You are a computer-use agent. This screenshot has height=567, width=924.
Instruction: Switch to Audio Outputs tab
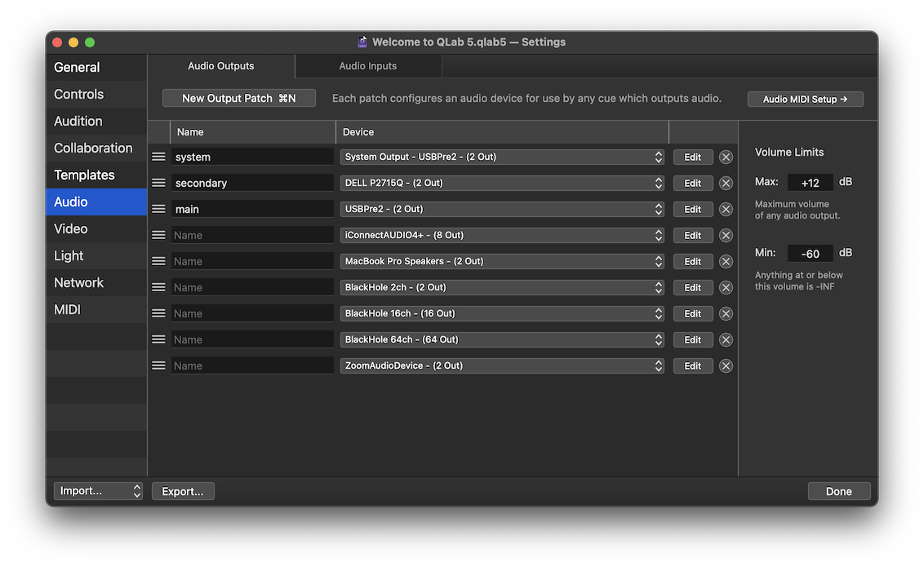click(221, 66)
